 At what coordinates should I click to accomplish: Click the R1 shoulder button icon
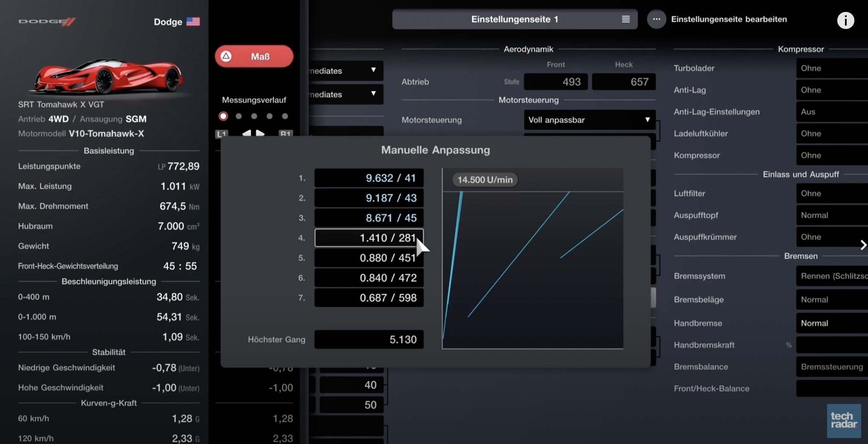[285, 133]
